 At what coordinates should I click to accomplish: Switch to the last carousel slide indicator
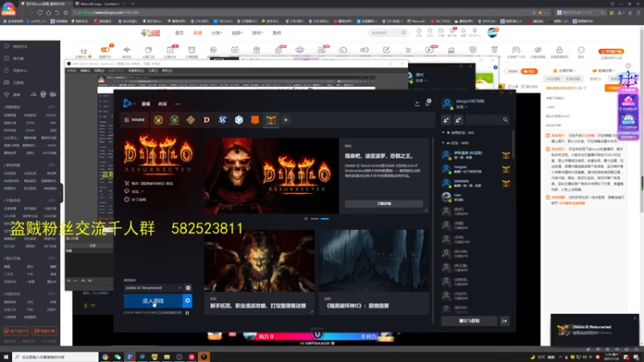(325, 219)
